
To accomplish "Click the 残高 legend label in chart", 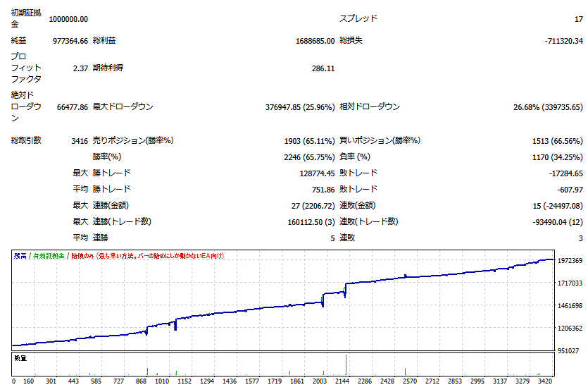I will point(20,256).
